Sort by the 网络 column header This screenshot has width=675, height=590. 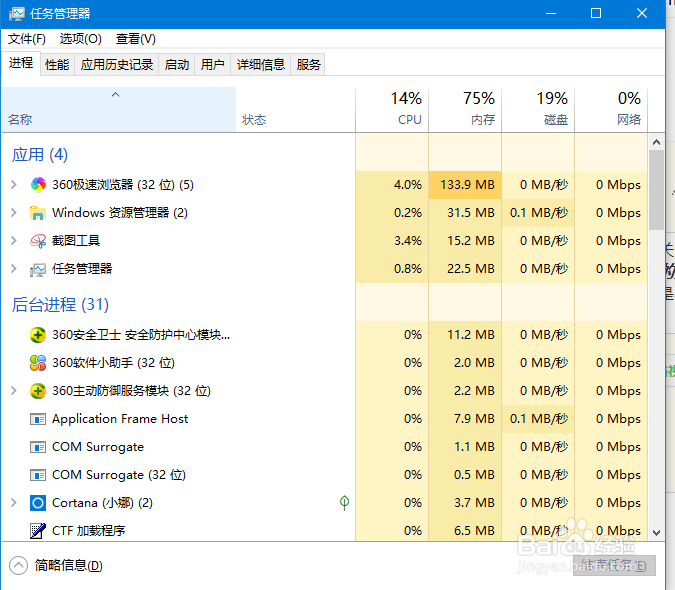pos(611,110)
